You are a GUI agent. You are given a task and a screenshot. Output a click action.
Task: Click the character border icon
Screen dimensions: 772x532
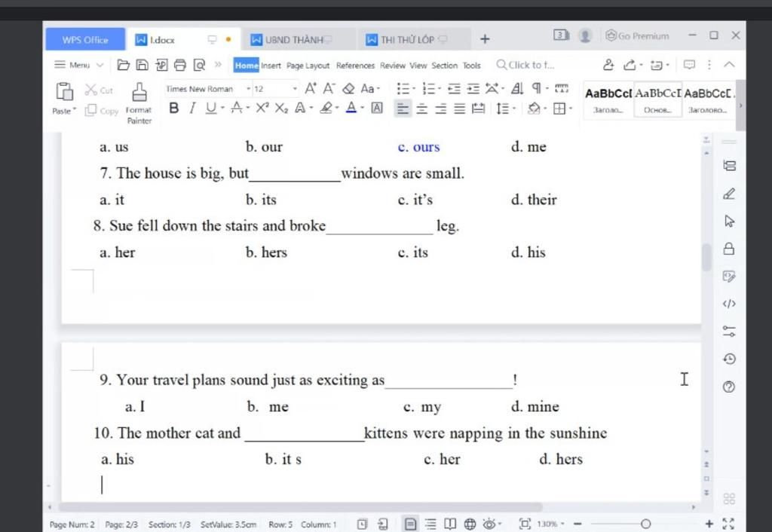pos(377,108)
